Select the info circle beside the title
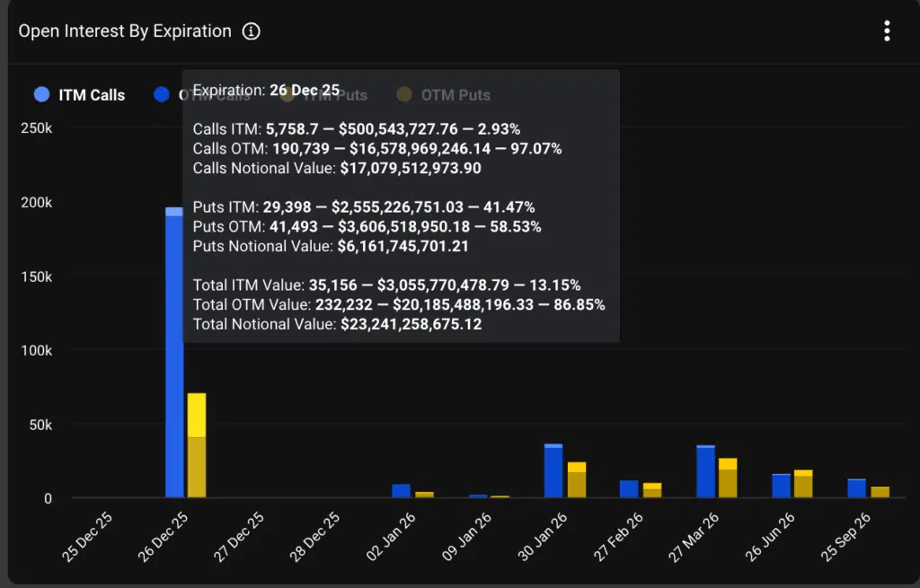 tap(252, 31)
